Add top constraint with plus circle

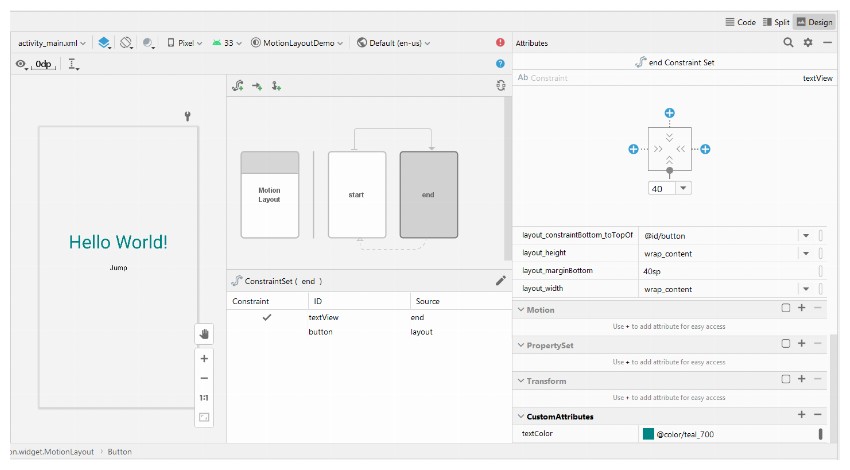669,113
